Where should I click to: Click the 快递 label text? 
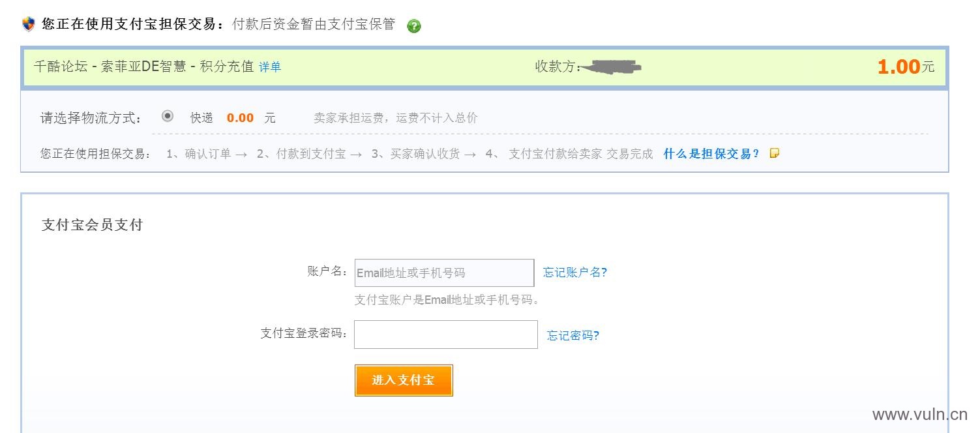coord(201,118)
